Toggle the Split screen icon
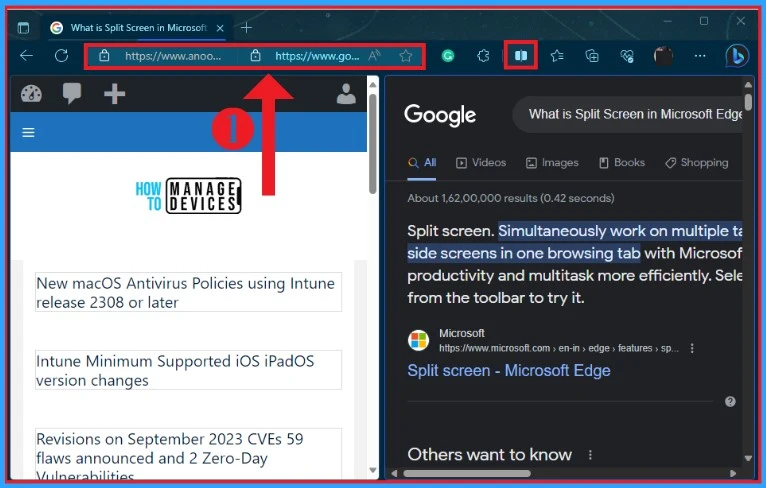 [521, 56]
